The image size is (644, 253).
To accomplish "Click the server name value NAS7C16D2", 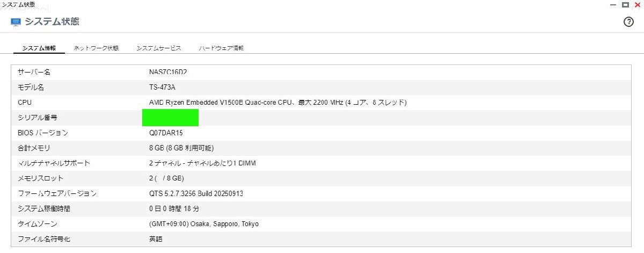I will 171,72.
